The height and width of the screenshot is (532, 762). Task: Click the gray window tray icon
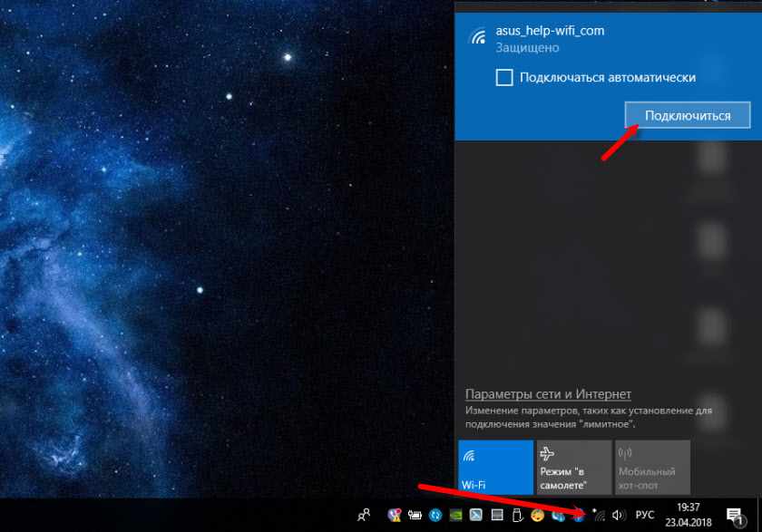point(497,515)
